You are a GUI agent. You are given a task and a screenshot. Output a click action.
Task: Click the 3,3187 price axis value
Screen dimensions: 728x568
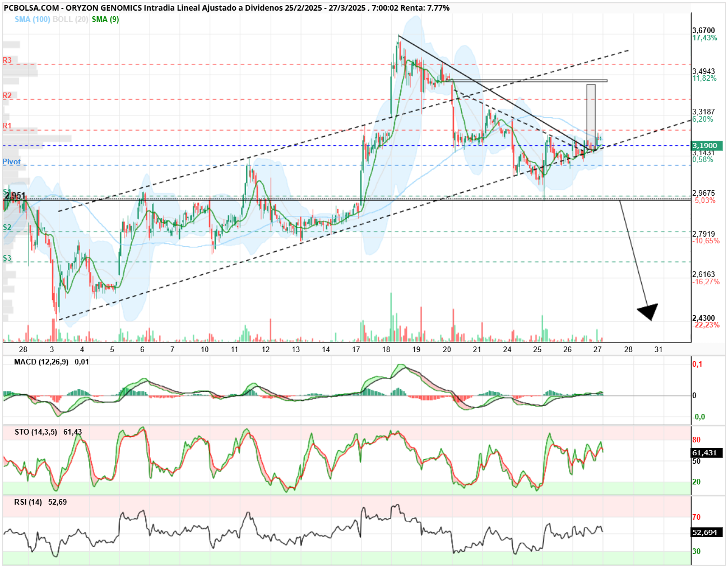(703, 112)
